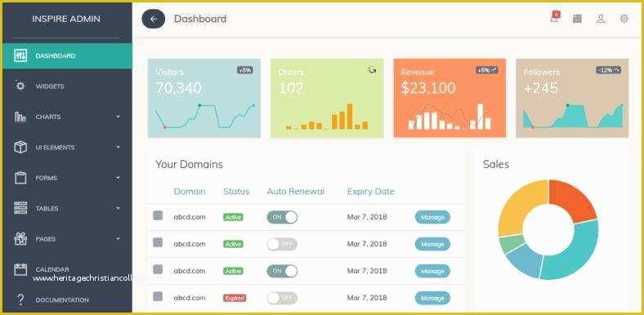This screenshot has height=315, width=644.
Task: Click the Tables rows icon in sidebar
Action: pos(20,208)
